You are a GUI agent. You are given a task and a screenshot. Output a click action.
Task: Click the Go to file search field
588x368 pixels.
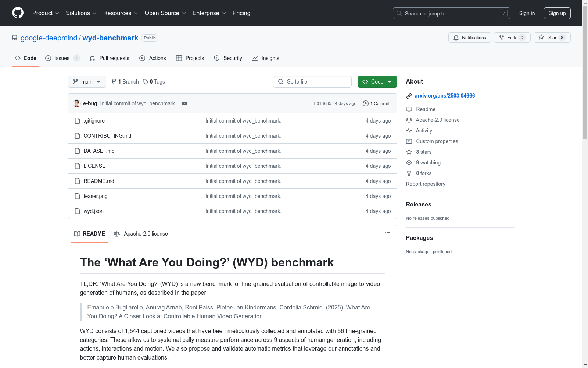312,82
